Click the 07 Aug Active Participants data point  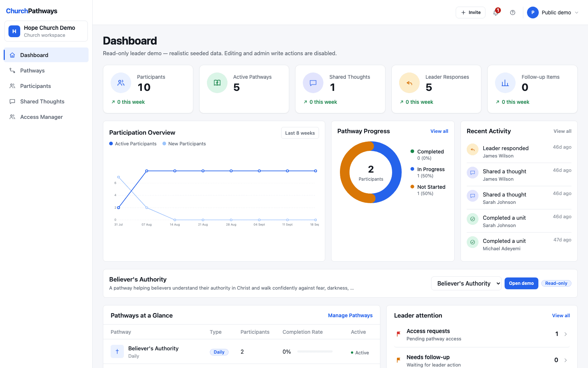[x=147, y=171]
